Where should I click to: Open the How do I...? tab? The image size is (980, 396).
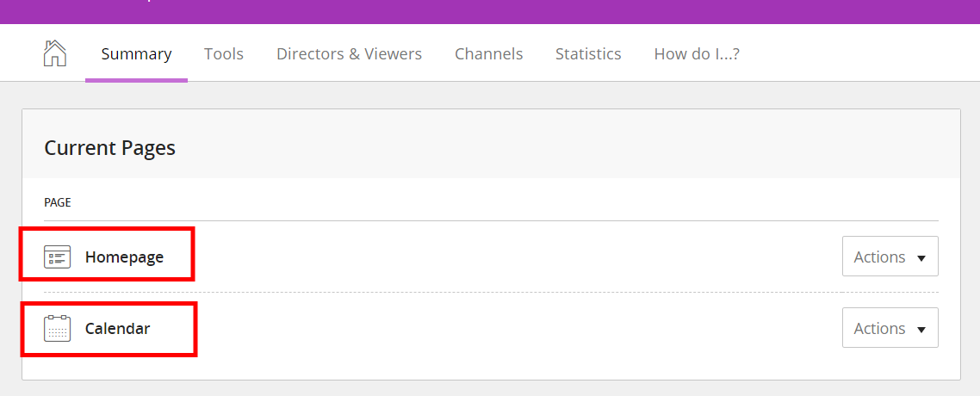point(697,53)
